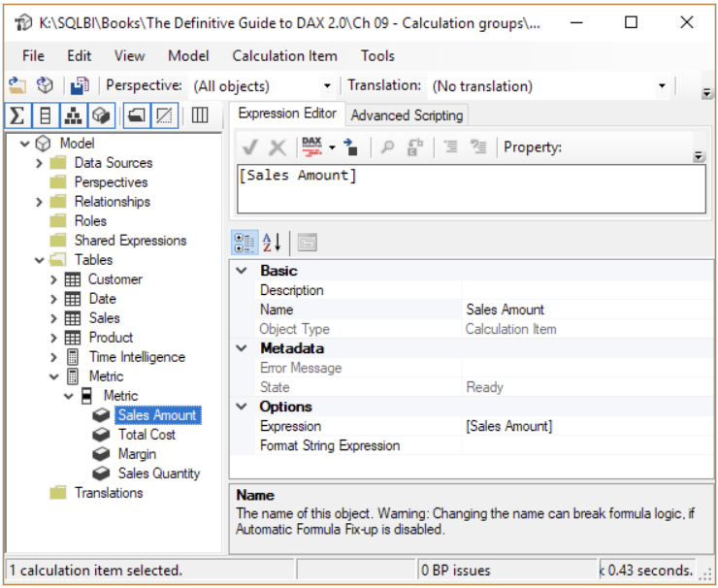Image resolution: width=718 pixels, height=588 pixels.
Task: Click the connect to database cube icon
Action: click(x=45, y=85)
